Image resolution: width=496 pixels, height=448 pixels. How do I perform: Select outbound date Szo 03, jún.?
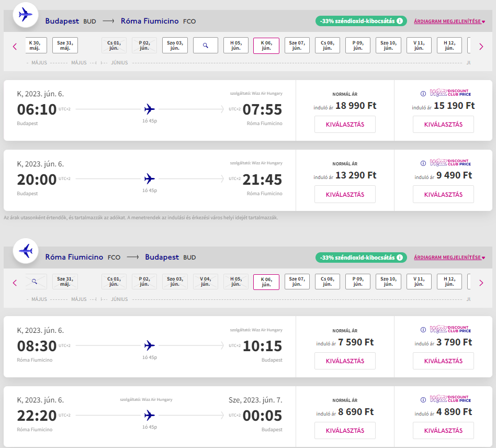pyautogui.click(x=175, y=45)
